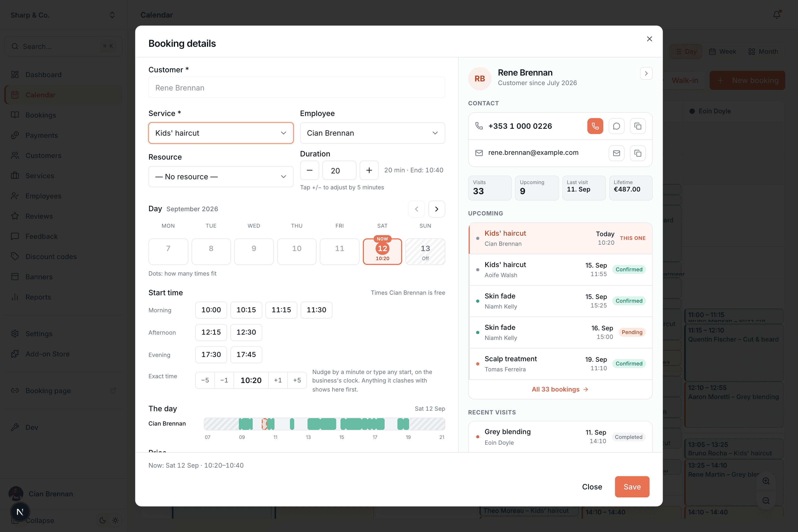The height and width of the screenshot is (532, 798).
Task: Open message chat icon next to phone number
Action: pyautogui.click(x=617, y=126)
